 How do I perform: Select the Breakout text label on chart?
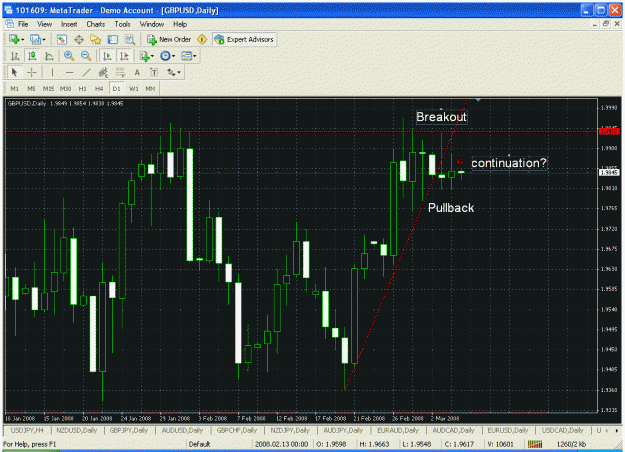[441, 117]
